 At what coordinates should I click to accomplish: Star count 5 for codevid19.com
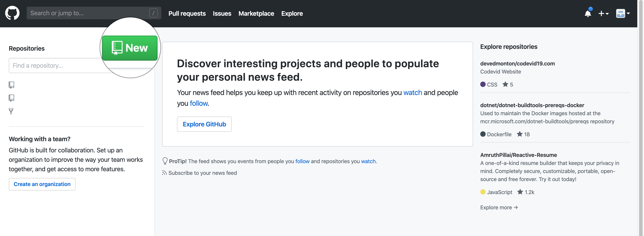[x=507, y=84]
